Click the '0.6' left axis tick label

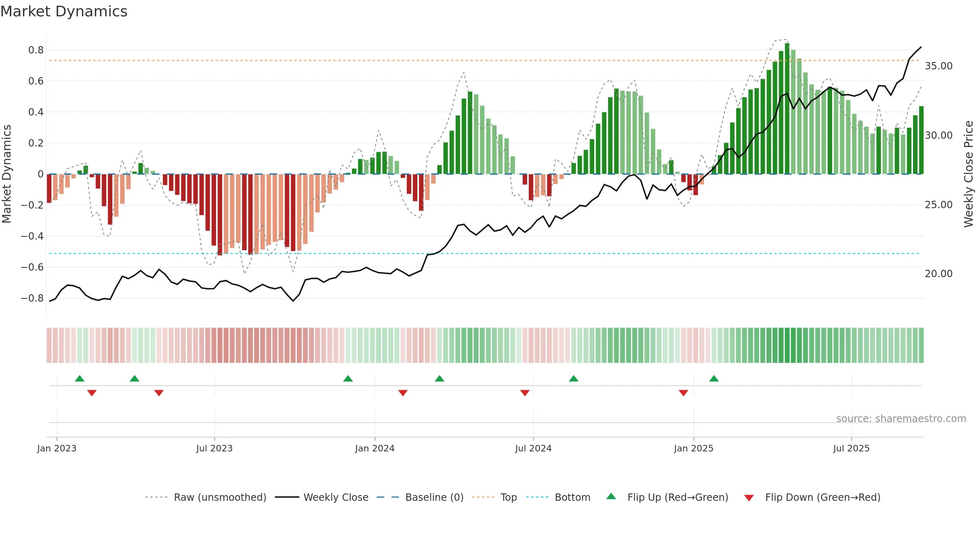(x=36, y=81)
